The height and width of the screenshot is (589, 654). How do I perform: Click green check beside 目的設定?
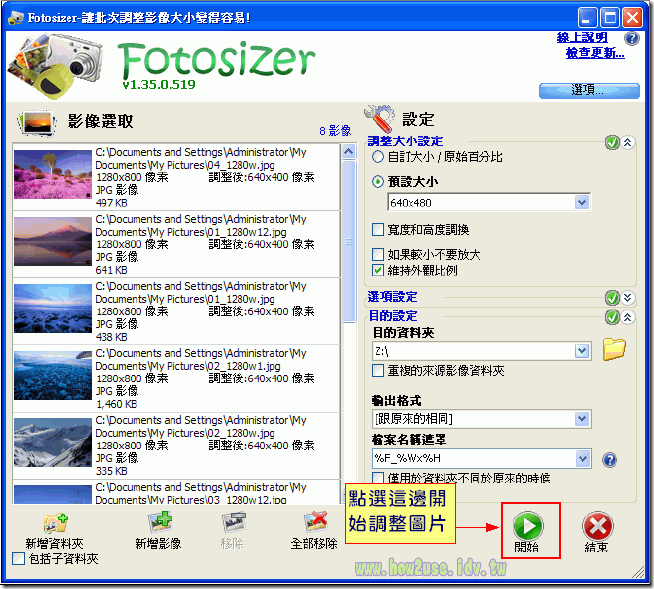coord(612,317)
